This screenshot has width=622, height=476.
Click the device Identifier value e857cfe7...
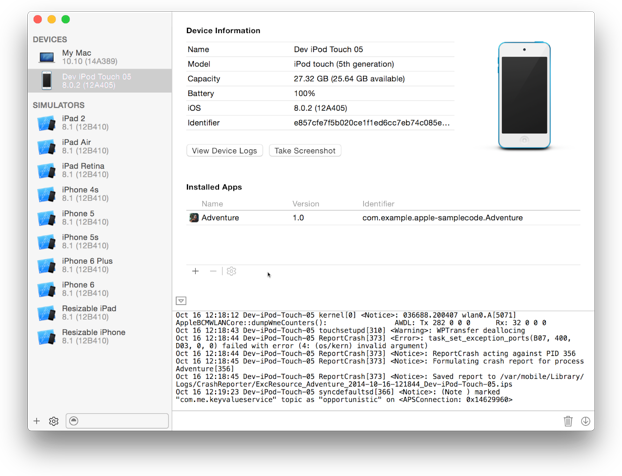coord(372,123)
